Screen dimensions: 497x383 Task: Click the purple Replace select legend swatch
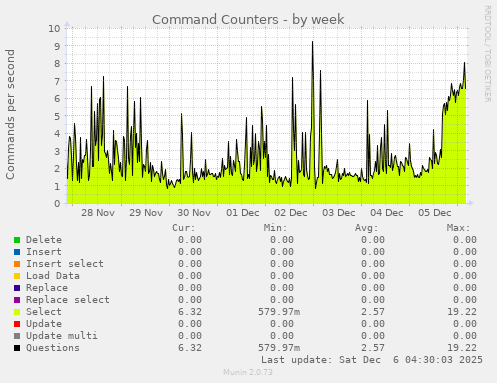coord(17,300)
